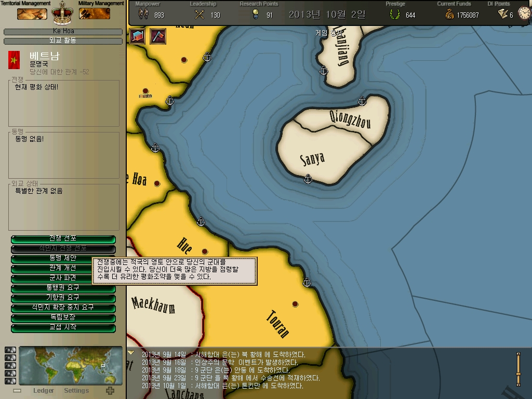This screenshot has width=532, height=399.
Task: Select the Sanya port anchor
Action: click(x=308, y=179)
